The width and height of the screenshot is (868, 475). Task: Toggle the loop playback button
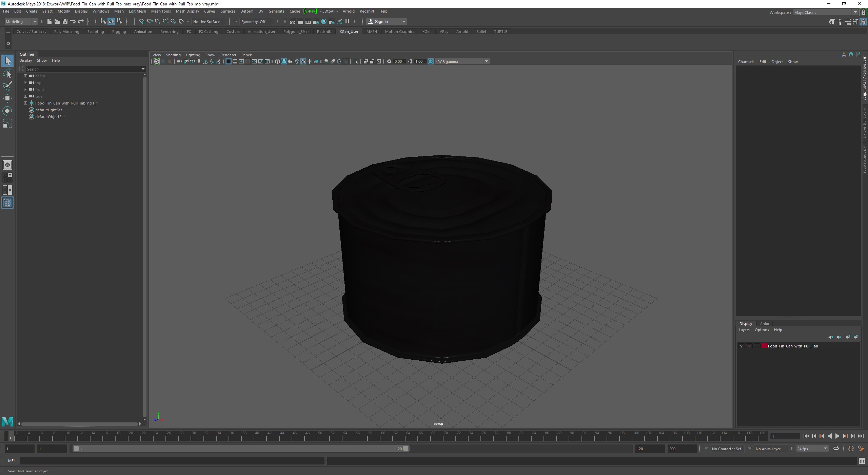[x=836, y=449]
